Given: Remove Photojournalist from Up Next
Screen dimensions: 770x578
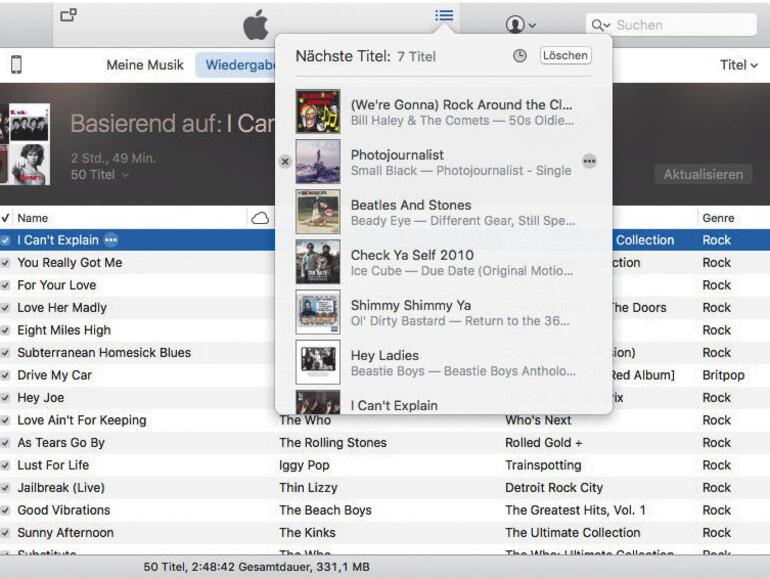Looking at the screenshot, I should pyautogui.click(x=285, y=162).
